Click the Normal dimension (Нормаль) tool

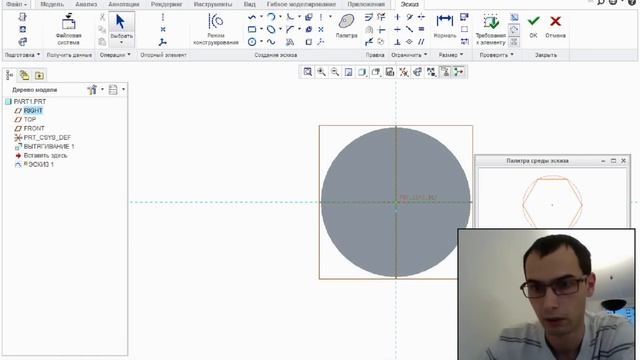(444, 26)
